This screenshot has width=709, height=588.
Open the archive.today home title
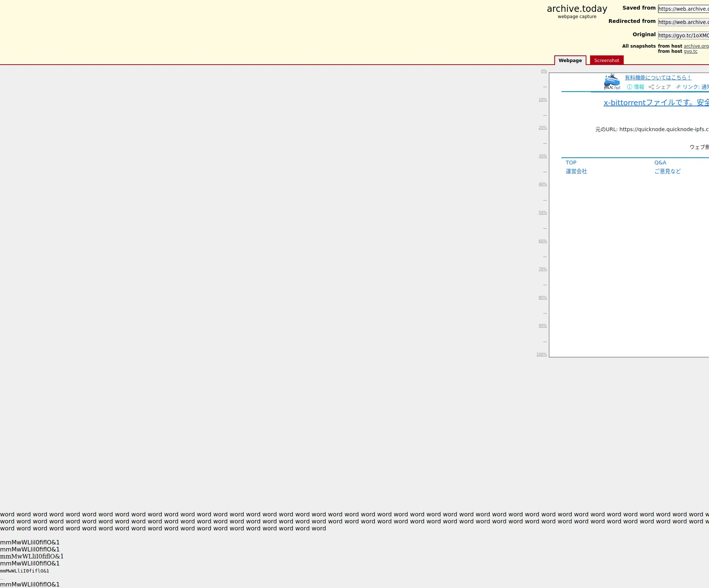pyautogui.click(x=577, y=9)
